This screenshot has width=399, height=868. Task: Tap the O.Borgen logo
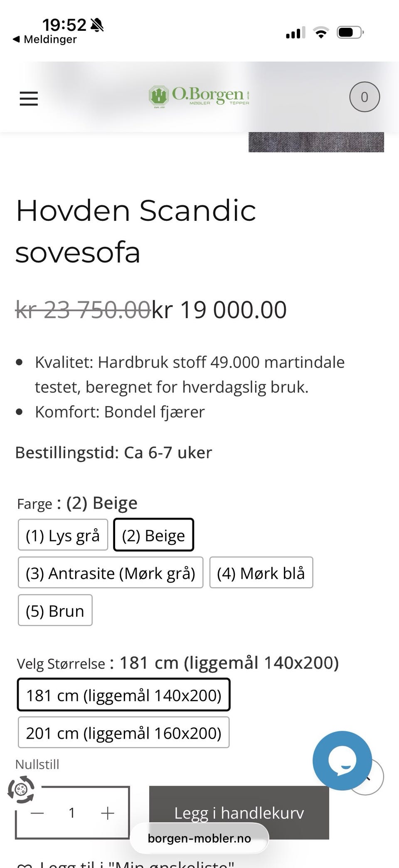click(x=199, y=97)
